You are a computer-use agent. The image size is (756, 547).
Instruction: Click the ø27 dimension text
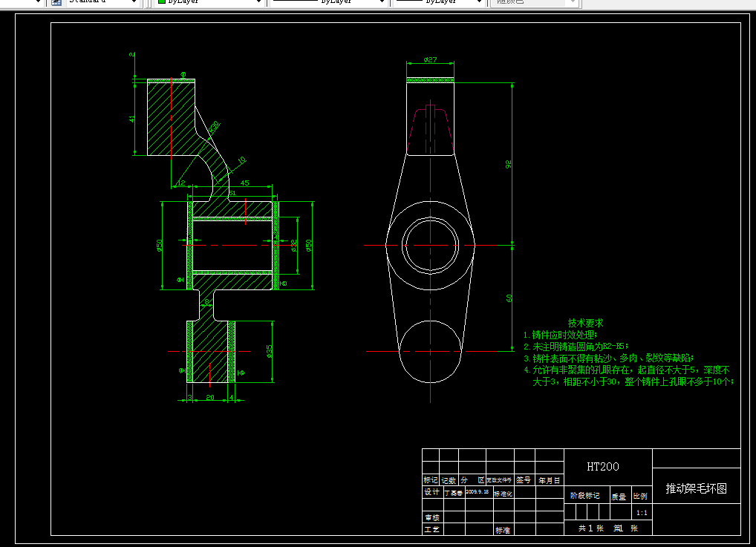coord(430,60)
